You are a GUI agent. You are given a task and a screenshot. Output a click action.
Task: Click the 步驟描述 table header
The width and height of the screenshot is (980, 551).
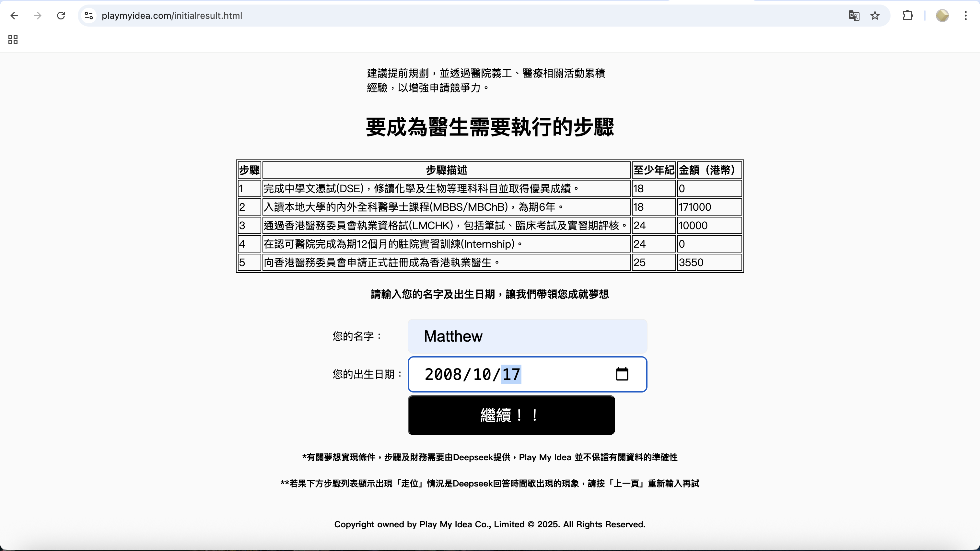[x=446, y=170]
